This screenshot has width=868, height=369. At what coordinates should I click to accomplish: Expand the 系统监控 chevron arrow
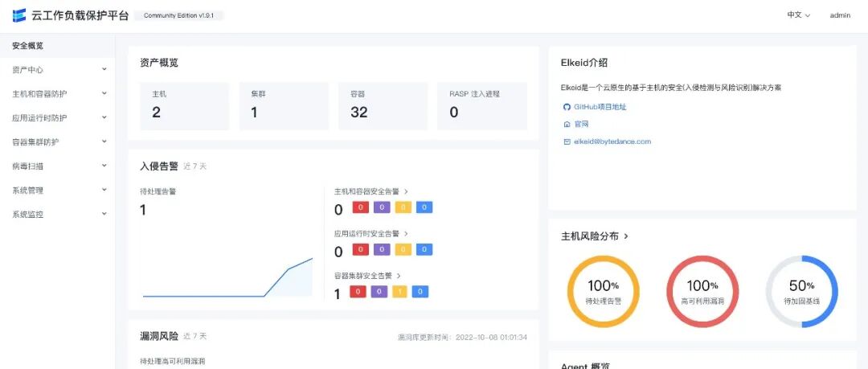[104, 213]
